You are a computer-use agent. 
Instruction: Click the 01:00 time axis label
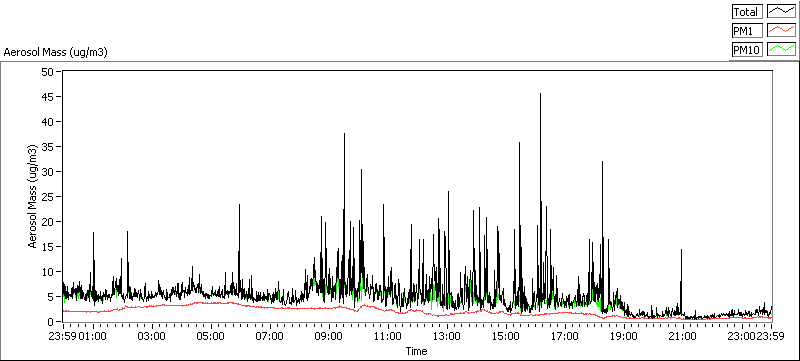click(93, 337)
